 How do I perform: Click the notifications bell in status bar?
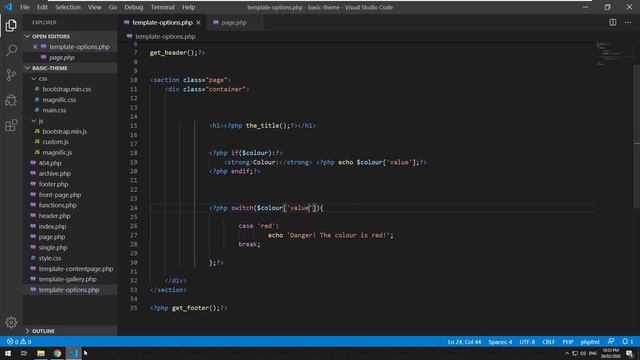click(627, 342)
